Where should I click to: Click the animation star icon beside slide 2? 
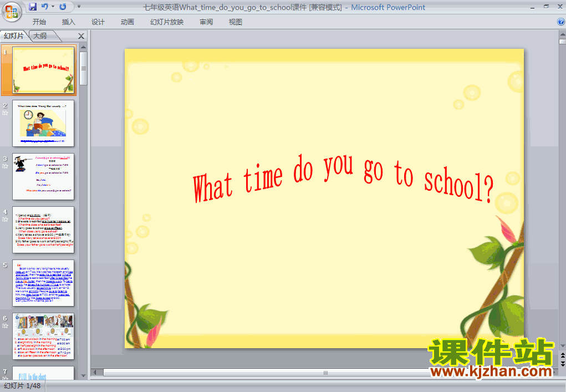[5, 113]
